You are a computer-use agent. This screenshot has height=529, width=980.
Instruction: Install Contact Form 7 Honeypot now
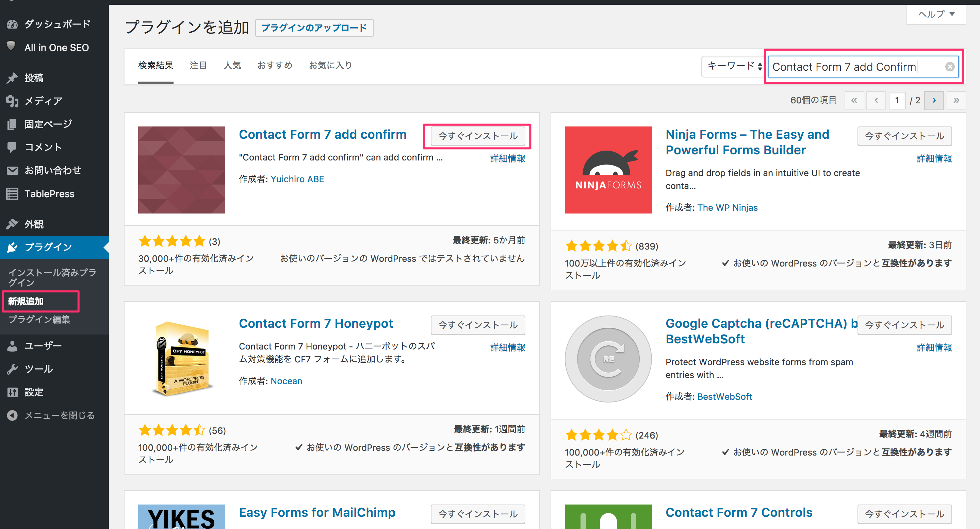click(x=478, y=325)
